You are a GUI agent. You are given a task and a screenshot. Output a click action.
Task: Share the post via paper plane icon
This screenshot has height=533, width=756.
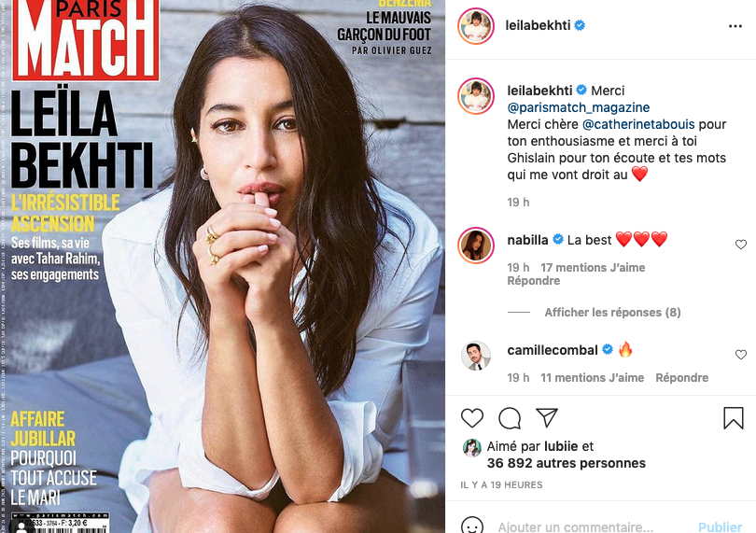click(547, 417)
